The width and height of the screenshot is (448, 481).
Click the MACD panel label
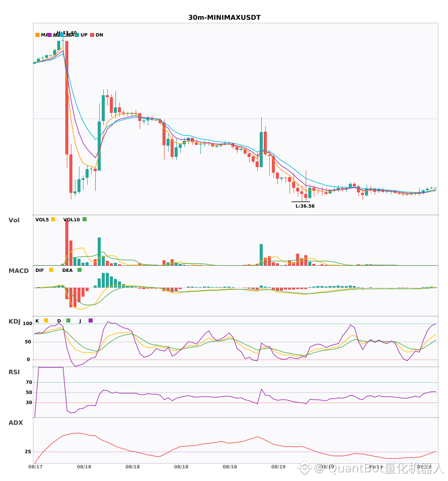(x=18, y=271)
